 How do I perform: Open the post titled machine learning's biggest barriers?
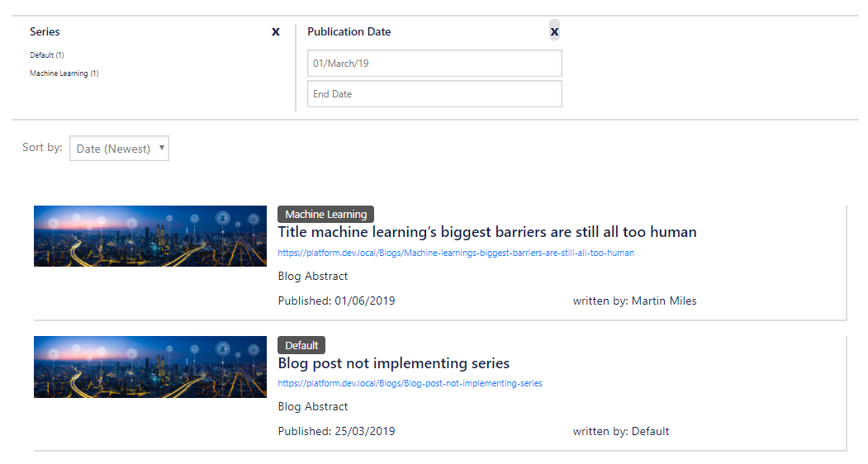click(x=487, y=232)
